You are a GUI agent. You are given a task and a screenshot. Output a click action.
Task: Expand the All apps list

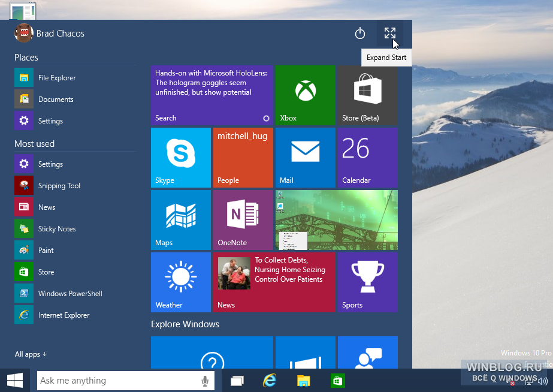click(x=31, y=354)
